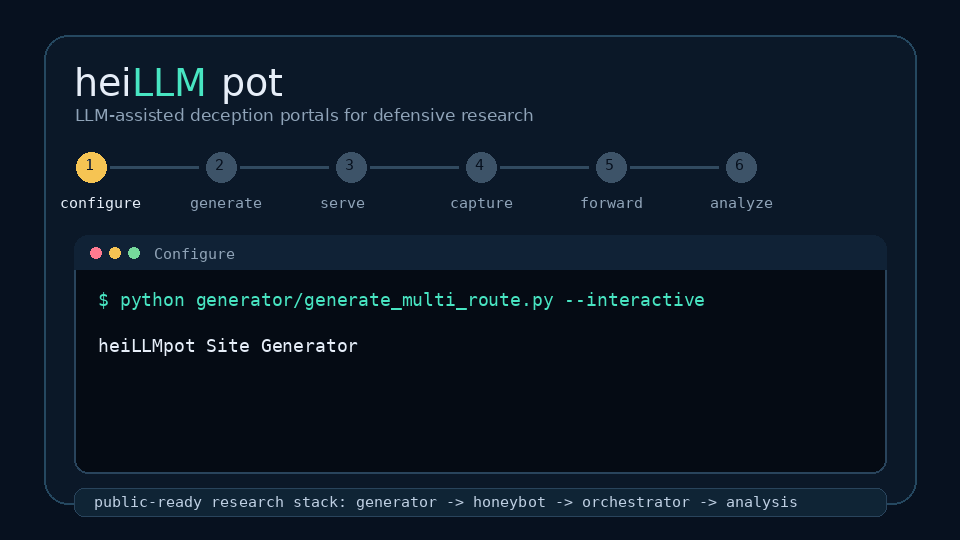Open the configure step label
Image resolution: width=960 pixels, height=540 pixels.
(100, 203)
